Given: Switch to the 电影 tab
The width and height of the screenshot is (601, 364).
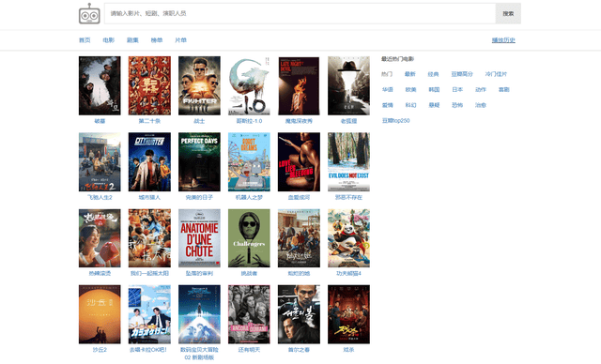Looking at the screenshot, I should click(x=109, y=40).
